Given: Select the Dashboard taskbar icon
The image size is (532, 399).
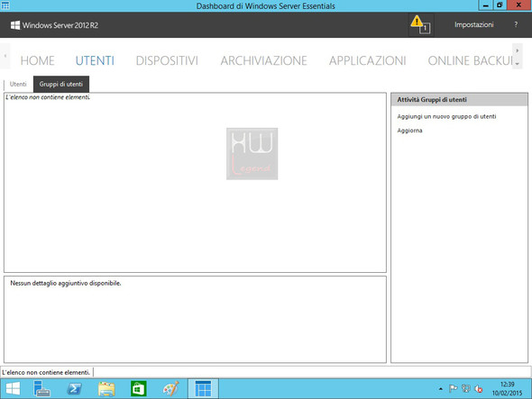Looking at the screenshot, I should pos(203,388).
